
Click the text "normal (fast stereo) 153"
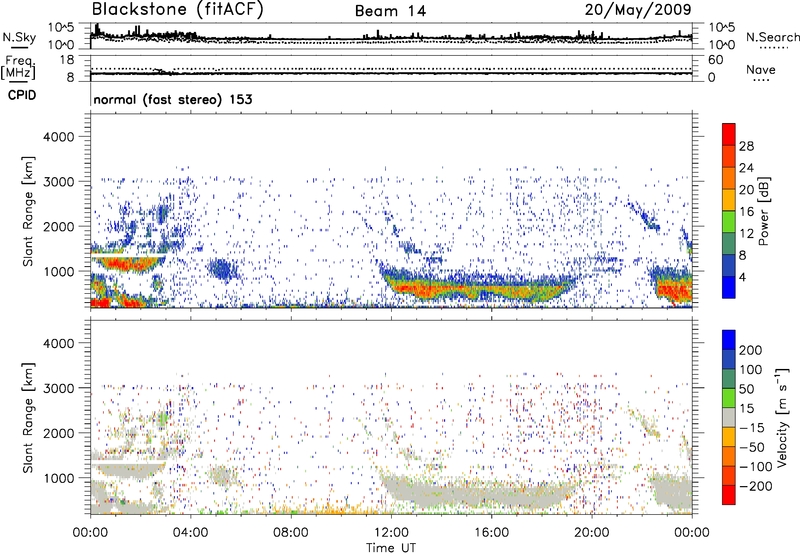coord(173,100)
